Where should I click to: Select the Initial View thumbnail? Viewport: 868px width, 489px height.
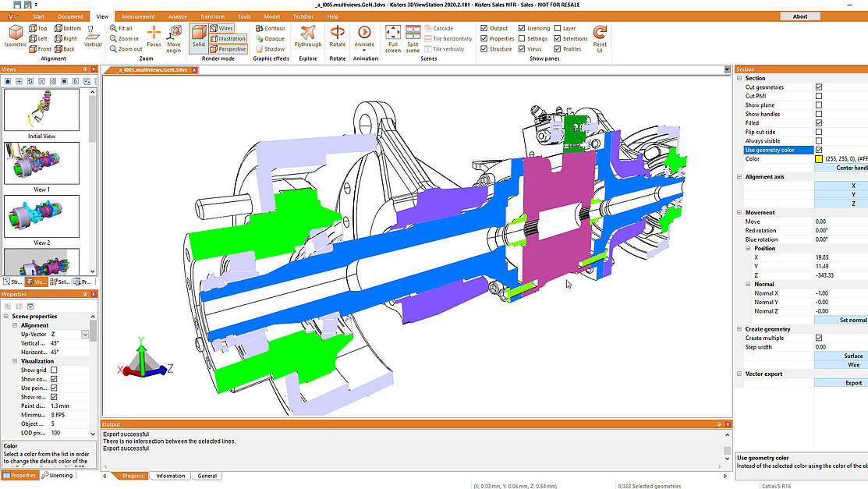coord(41,110)
